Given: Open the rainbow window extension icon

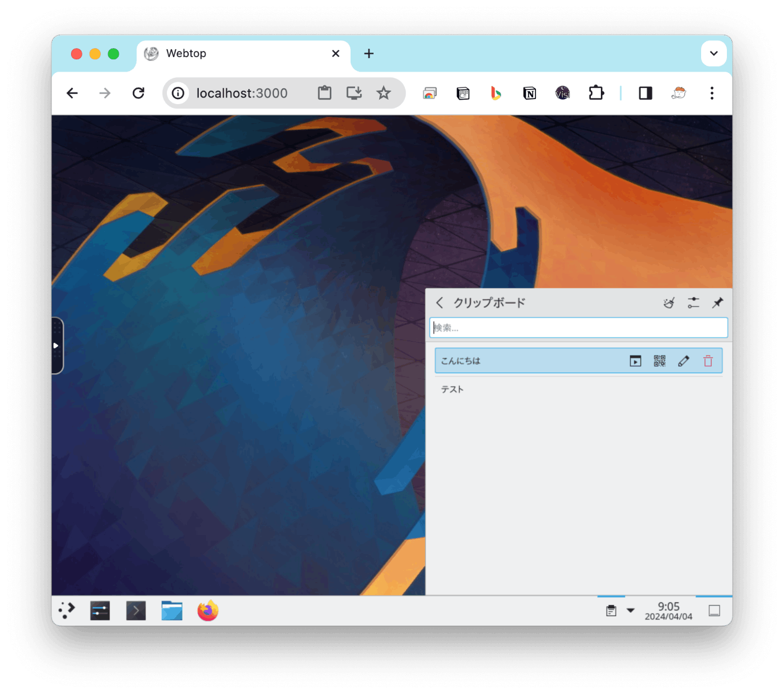Looking at the screenshot, I should pos(430,93).
